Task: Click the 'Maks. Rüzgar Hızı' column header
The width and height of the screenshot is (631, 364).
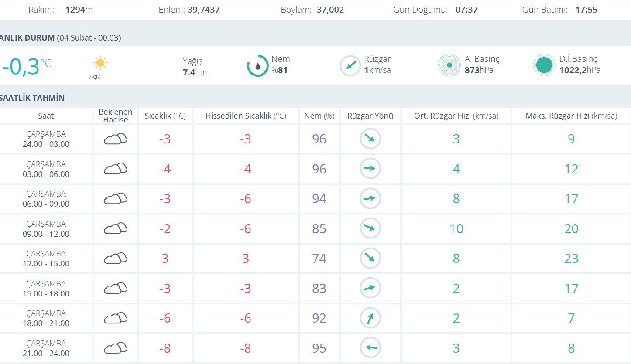Action: [x=571, y=116]
